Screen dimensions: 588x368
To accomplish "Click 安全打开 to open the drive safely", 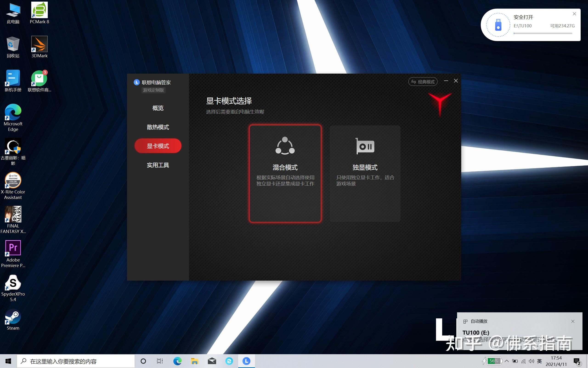I will click(523, 17).
